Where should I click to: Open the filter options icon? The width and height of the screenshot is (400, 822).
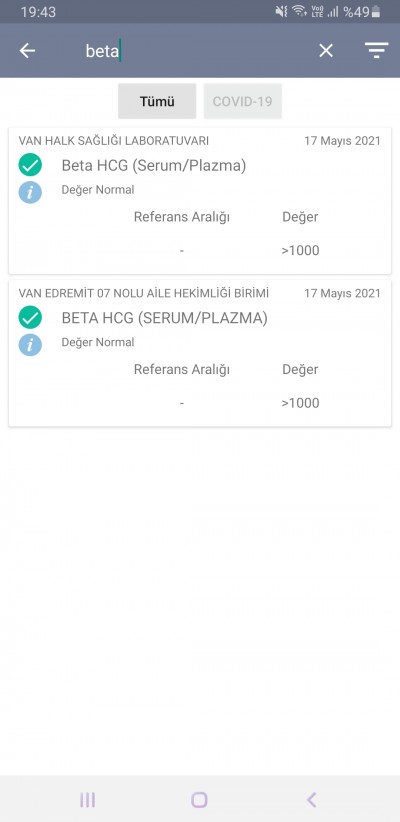376,50
